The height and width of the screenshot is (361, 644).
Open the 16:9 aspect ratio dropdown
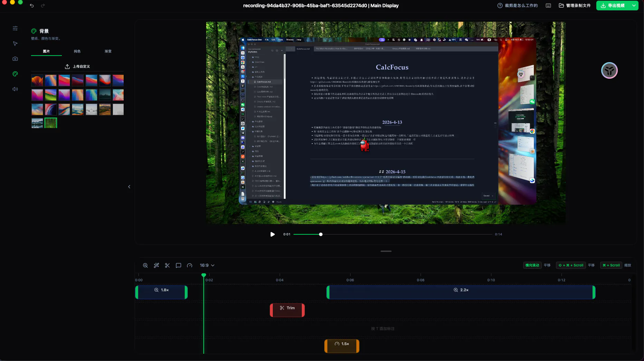(207, 265)
